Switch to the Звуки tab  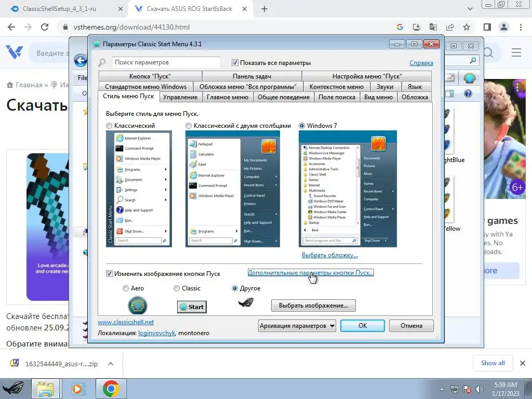(x=385, y=87)
